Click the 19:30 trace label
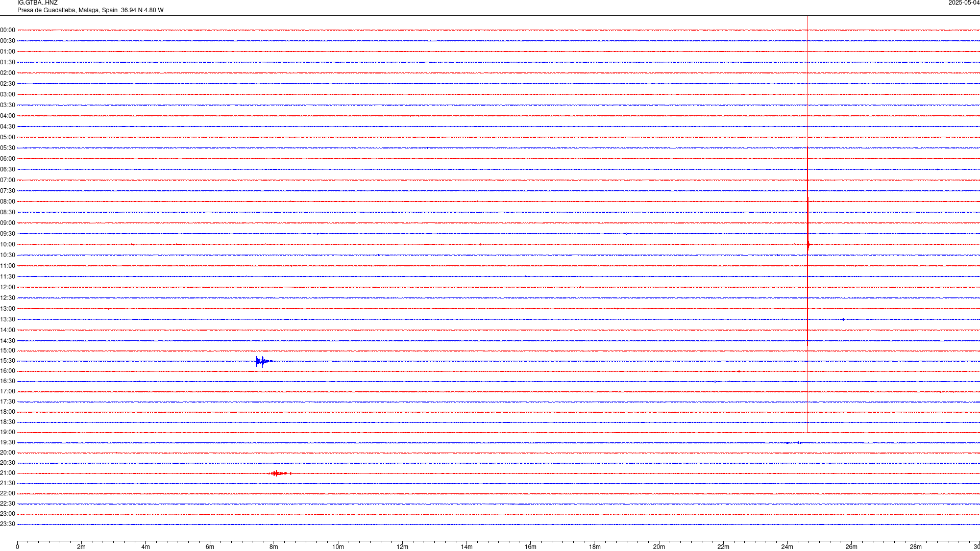 click(8, 442)
